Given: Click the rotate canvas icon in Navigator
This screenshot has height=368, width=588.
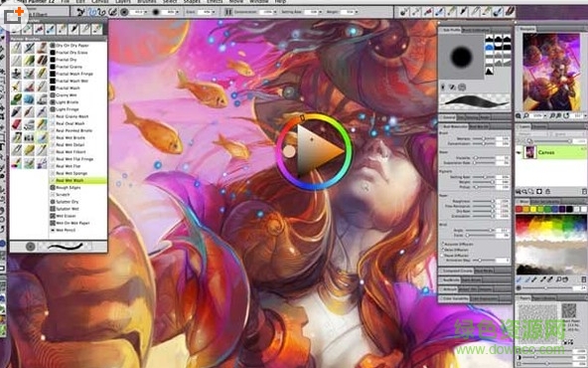Looking at the screenshot, I should 566,116.
